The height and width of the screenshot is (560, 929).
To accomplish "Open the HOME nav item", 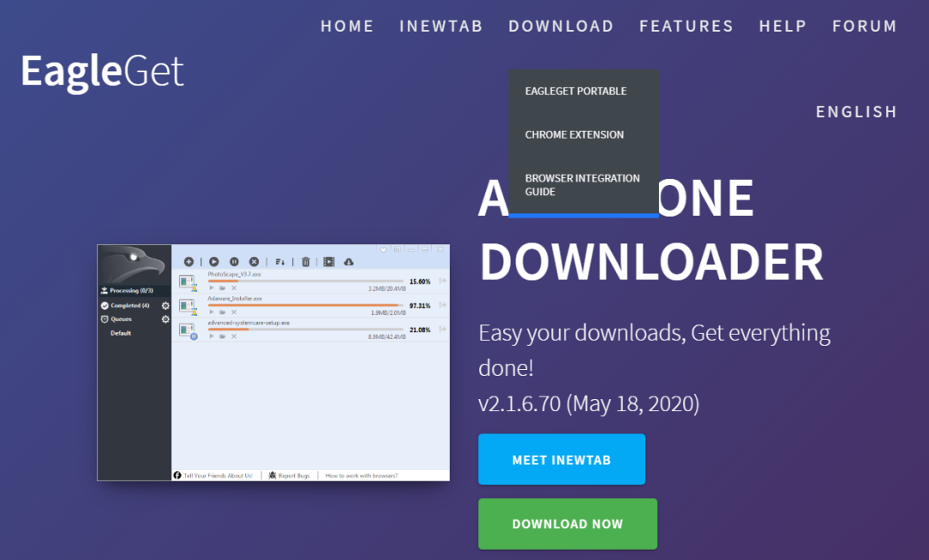I will click(x=348, y=26).
